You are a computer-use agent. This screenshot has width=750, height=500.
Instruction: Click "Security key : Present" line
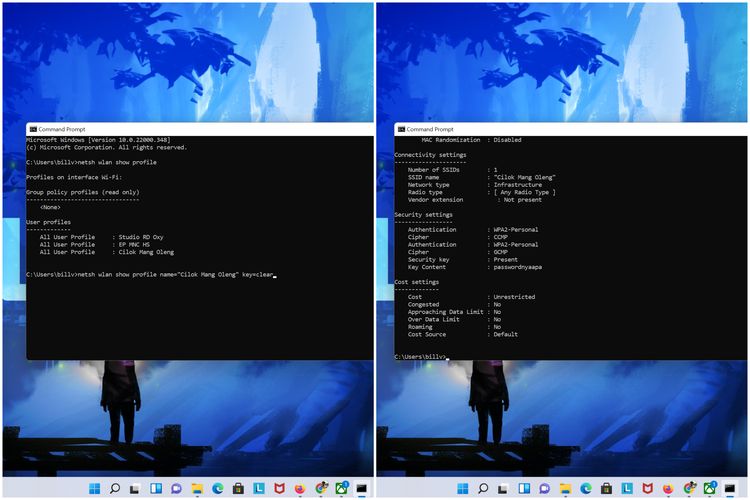point(463,260)
